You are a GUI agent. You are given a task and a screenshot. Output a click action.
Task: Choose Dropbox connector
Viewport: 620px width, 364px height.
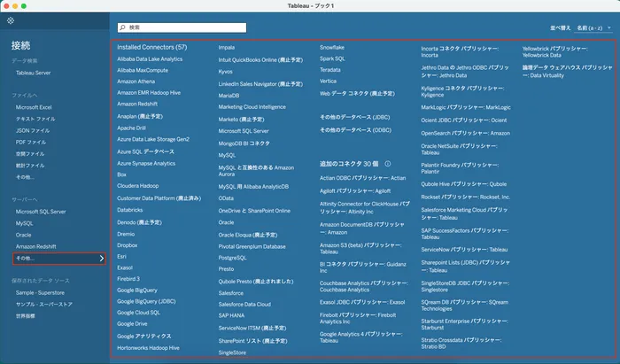click(x=127, y=245)
